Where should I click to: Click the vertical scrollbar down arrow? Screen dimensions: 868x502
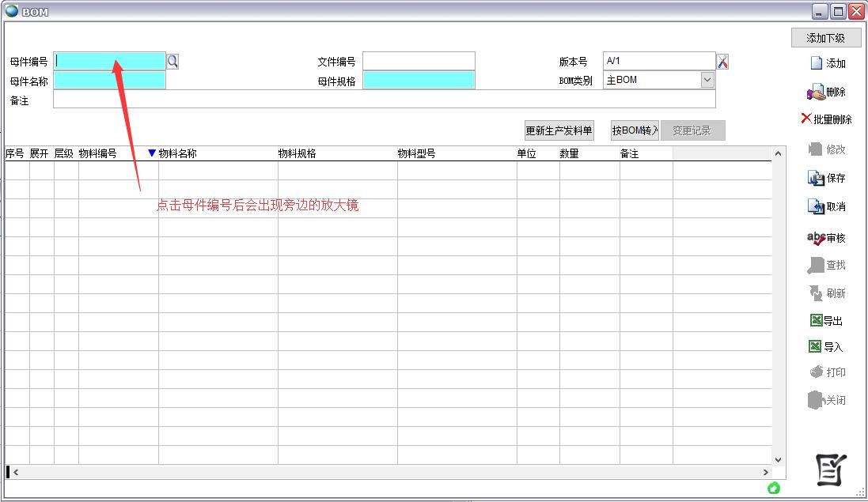pos(778,459)
